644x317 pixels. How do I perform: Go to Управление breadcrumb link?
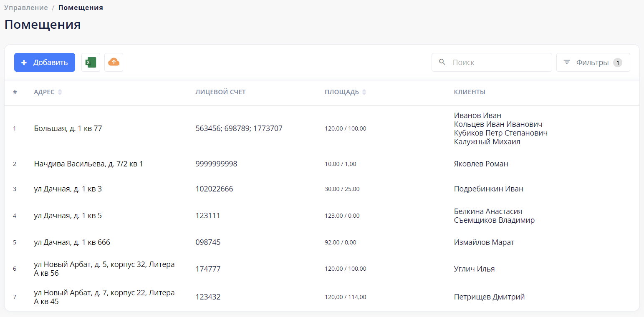[x=26, y=8]
